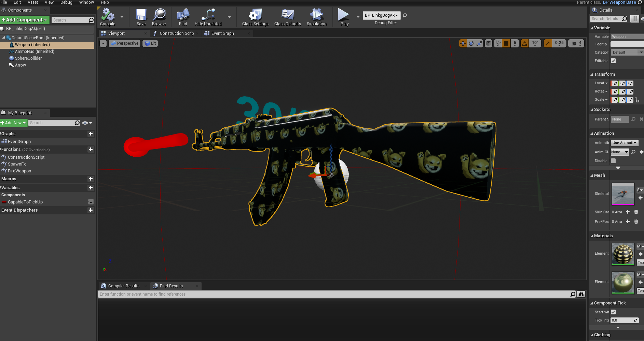
Task: Open SpawnFx function
Action: 17,164
